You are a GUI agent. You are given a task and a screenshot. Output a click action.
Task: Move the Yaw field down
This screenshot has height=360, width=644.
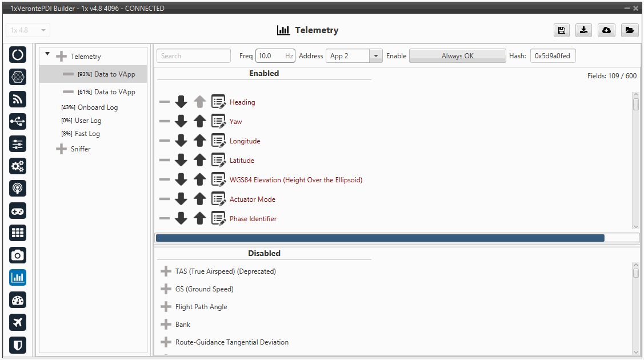point(181,122)
